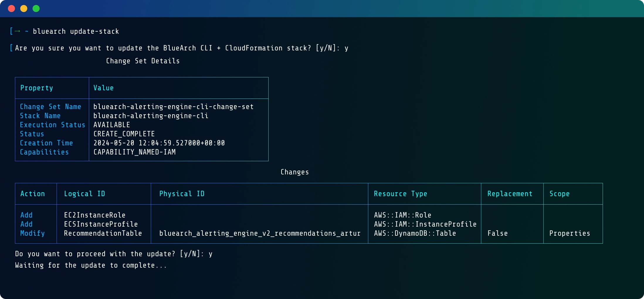The height and width of the screenshot is (299, 644).
Task: Select the Value column header
Action: pyautogui.click(x=103, y=88)
